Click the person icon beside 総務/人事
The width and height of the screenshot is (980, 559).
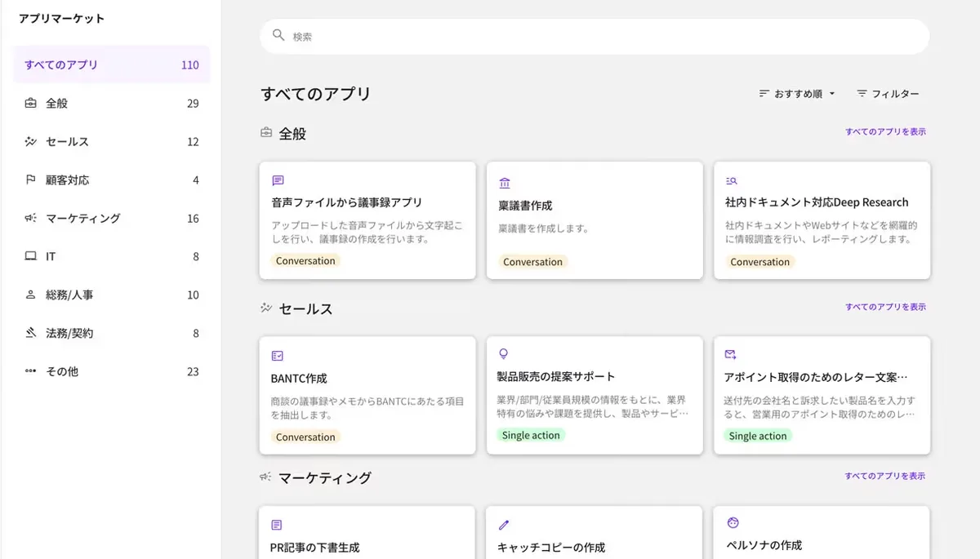31,295
